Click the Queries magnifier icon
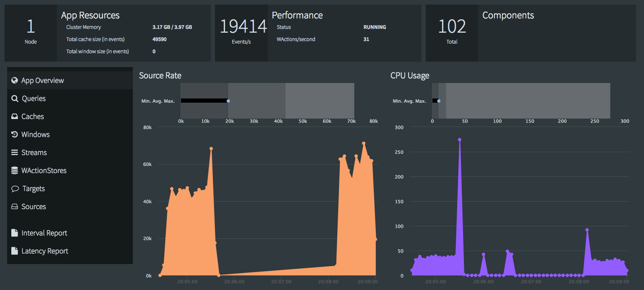Screen dimensions: 644x290 [x=15, y=98]
